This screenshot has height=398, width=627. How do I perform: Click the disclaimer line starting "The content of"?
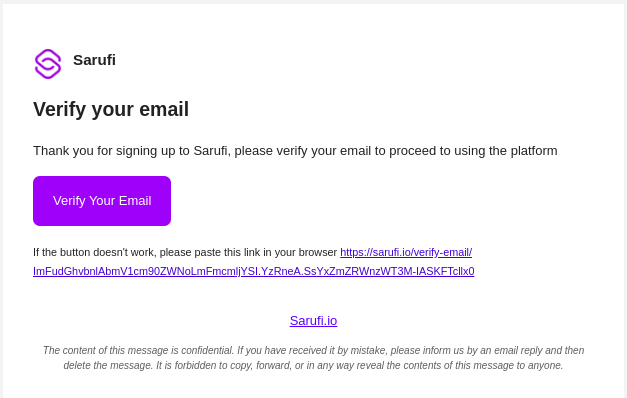pyautogui.click(x=314, y=350)
